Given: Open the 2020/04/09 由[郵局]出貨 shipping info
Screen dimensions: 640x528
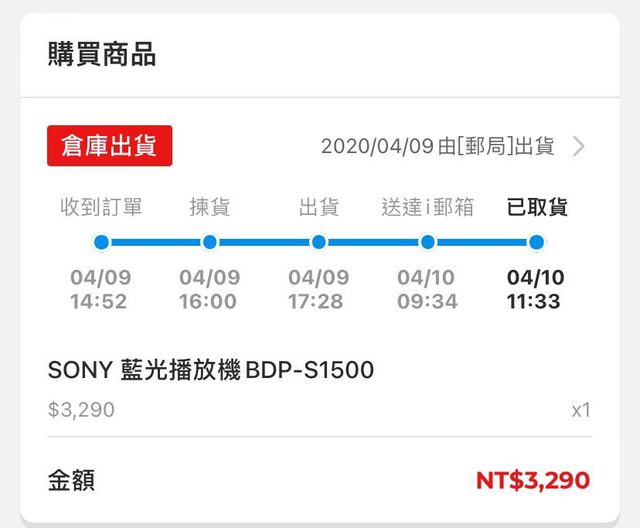Looking at the screenshot, I should coord(437,147).
